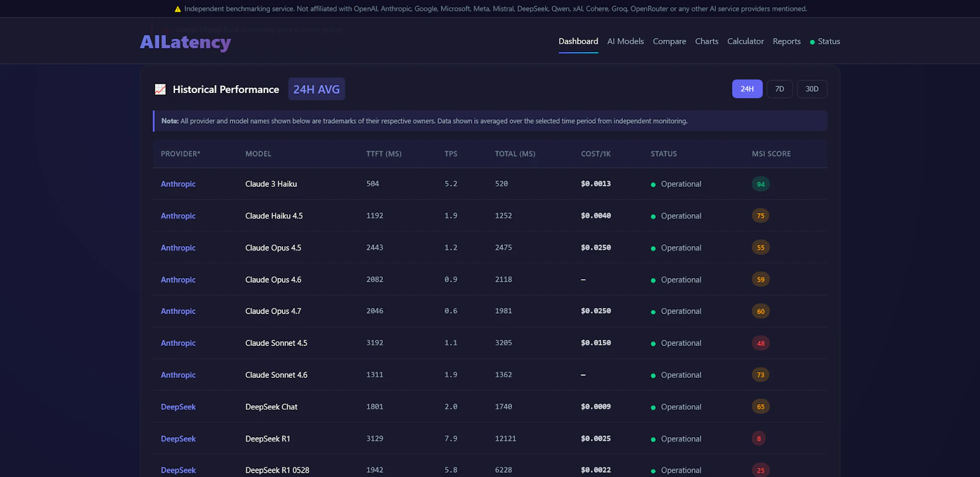The image size is (980, 477).
Task: Click the 24H AVG badge
Action: tap(316, 89)
